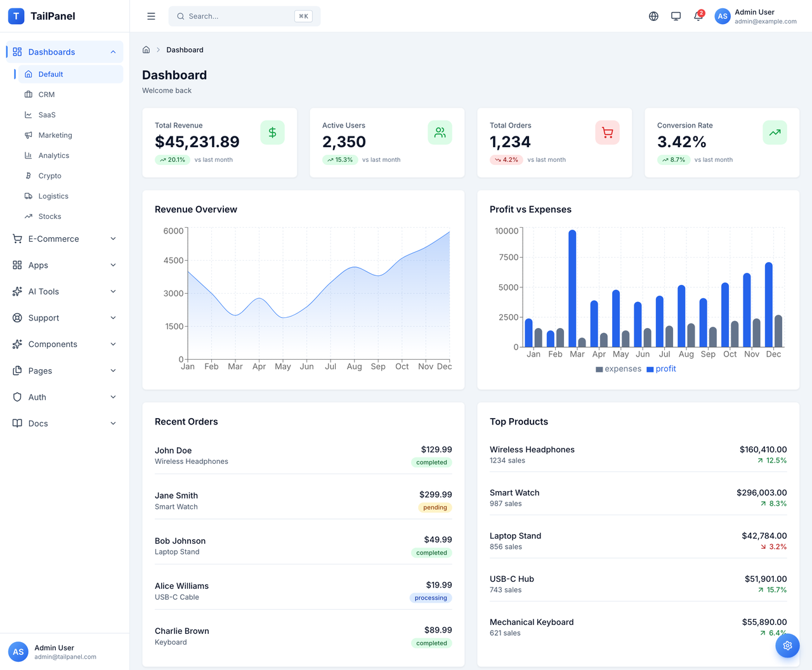Image resolution: width=812 pixels, height=670 pixels.
Task: Open the Stocks dashboard
Action: tap(70, 216)
